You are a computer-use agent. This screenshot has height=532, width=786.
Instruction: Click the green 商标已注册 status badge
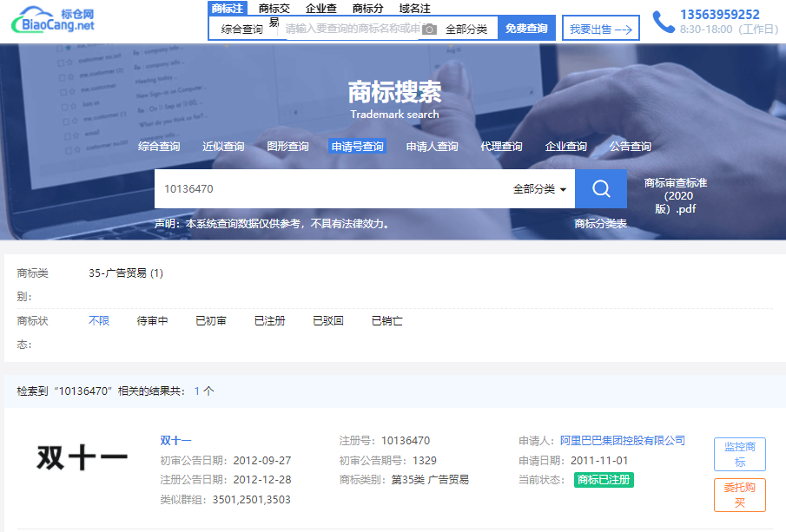(604, 480)
